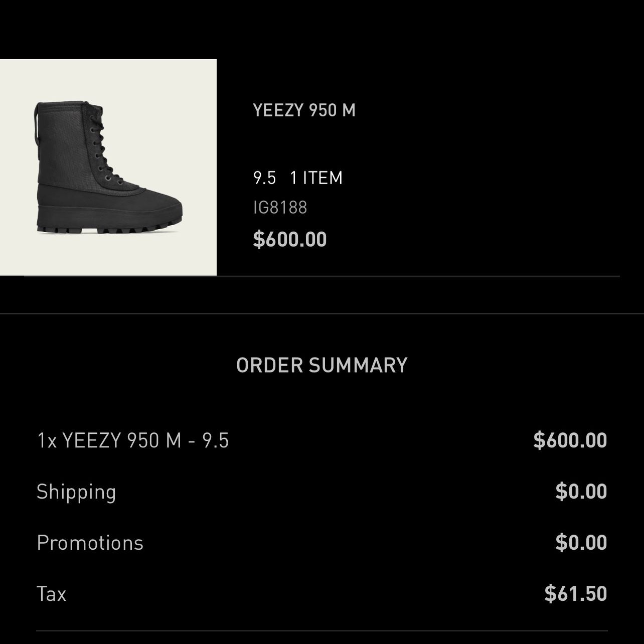The width and height of the screenshot is (644, 644).
Task: Click the divider below the product details
Action: 322,276
